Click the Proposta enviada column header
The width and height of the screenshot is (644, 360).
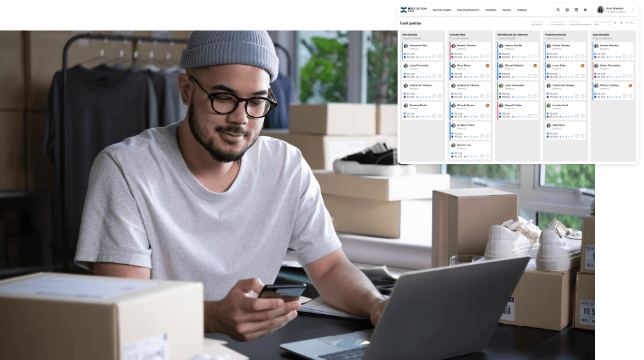pos(555,35)
